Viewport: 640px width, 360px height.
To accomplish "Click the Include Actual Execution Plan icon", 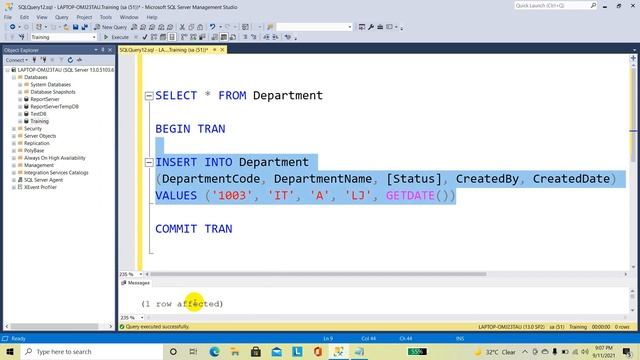I will pyautogui.click(x=184, y=37).
